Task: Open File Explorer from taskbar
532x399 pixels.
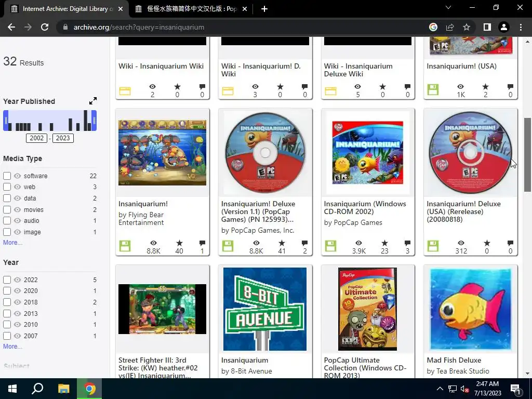Action: click(x=63, y=389)
